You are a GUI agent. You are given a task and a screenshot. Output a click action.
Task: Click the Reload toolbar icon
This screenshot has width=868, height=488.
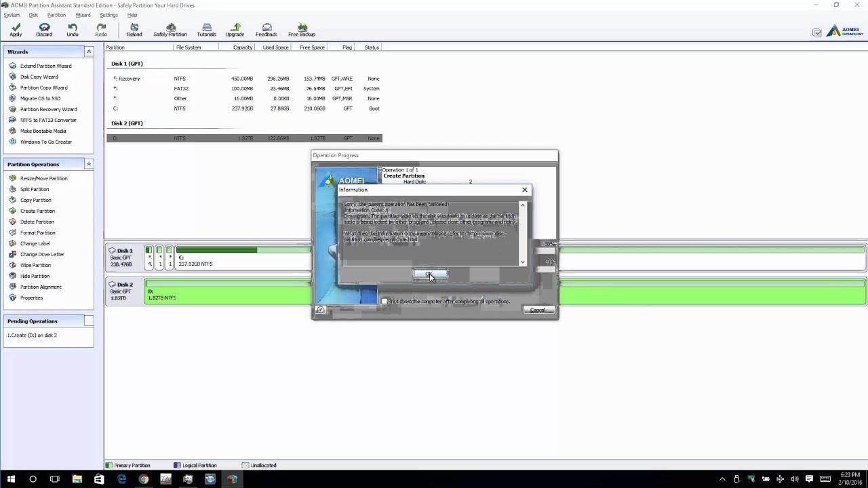tap(134, 30)
